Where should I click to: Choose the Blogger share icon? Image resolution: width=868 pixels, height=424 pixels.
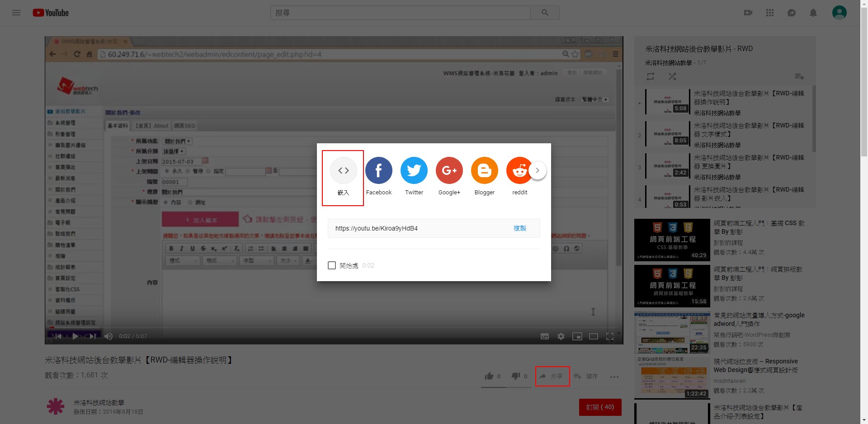(484, 171)
